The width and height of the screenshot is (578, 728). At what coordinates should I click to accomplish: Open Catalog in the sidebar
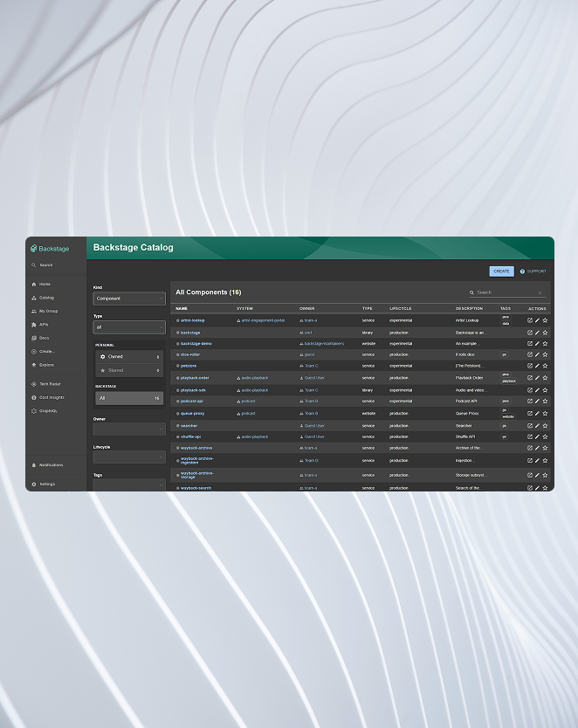pyautogui.click(x=43, y=298)
